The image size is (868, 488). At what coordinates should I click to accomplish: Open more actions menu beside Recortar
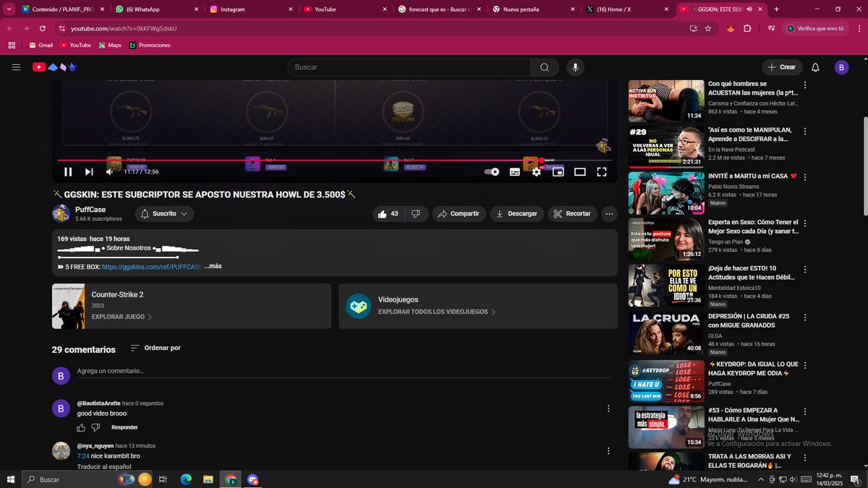coord(609,214)
